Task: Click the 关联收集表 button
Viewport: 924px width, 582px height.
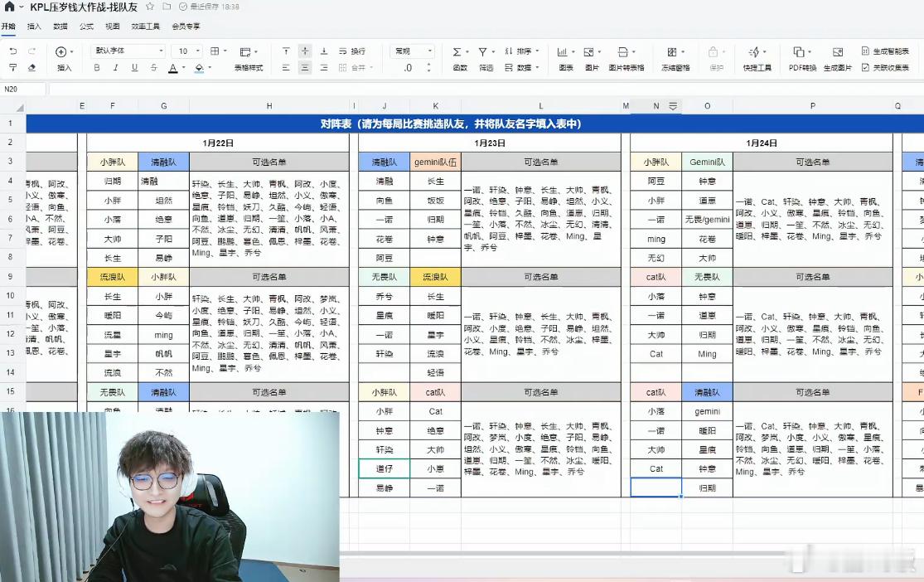Action: pyautogui.click(x=885, y=68)
